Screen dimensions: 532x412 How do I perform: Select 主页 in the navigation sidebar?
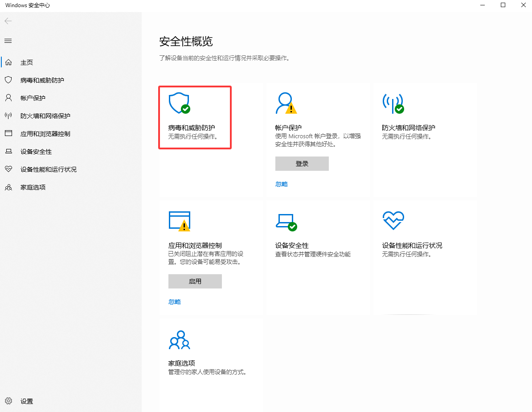pos(26,62)
